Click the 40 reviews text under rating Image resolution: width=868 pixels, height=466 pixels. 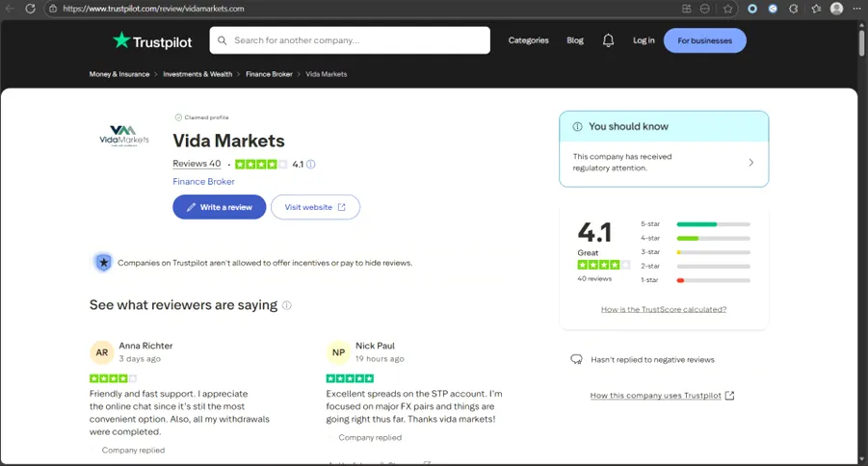pyautogui.click(x=594, y=279)
